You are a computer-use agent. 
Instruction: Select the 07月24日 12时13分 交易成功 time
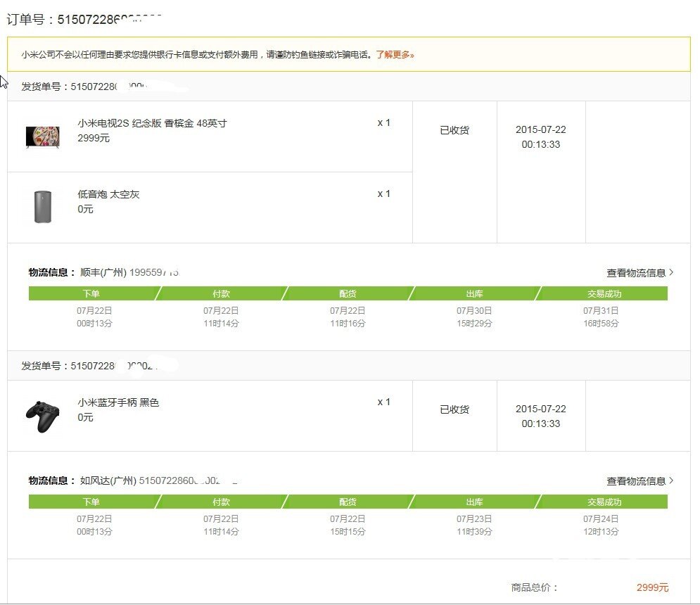coord(601,525)
